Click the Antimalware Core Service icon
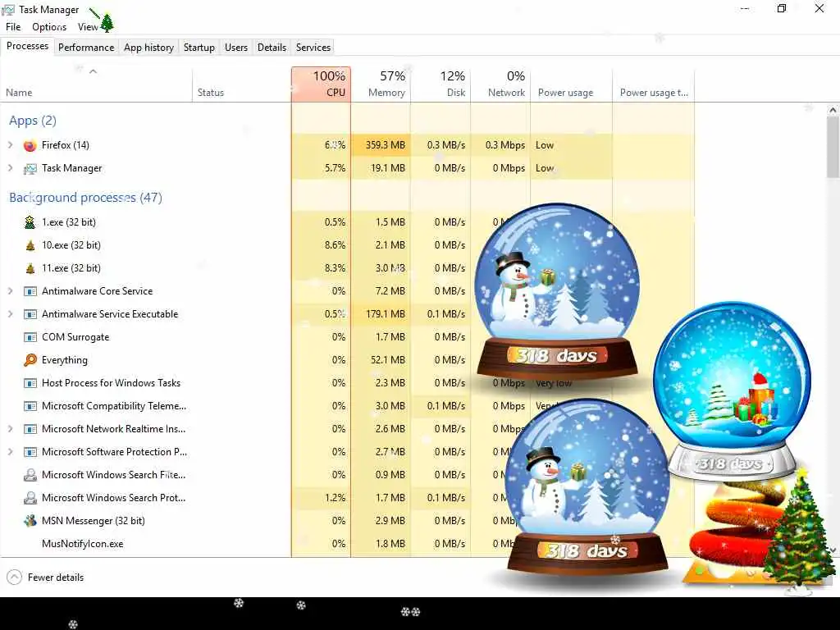840x630 pixels. [30, 291]
